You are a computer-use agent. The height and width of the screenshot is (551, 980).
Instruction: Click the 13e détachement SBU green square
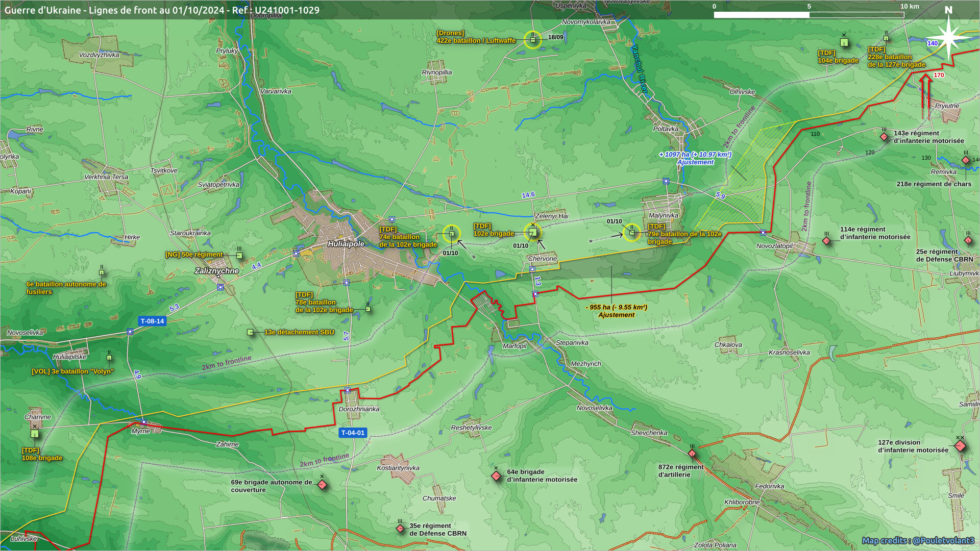click(x=250, y=332)
